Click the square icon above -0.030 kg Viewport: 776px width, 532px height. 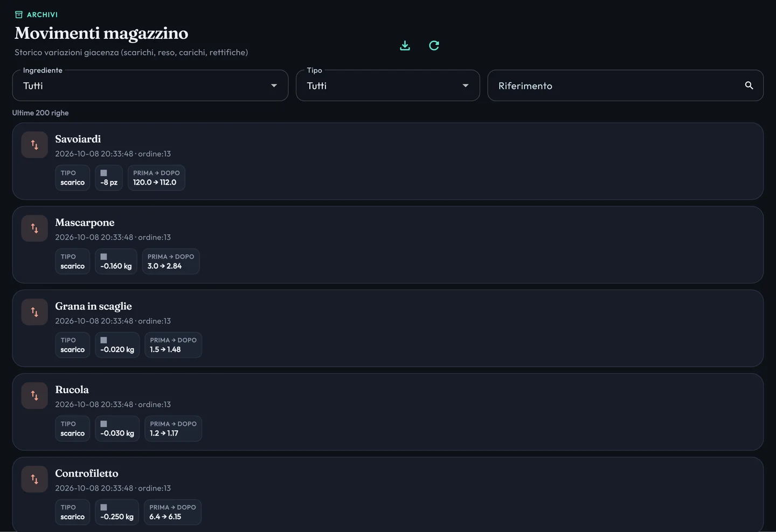(104, 424)
